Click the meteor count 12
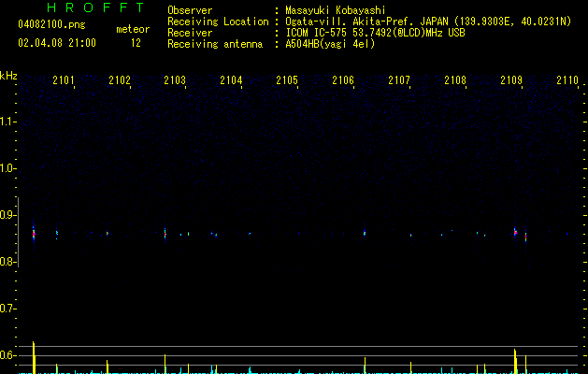Image resolution: width=588 pixels, height=374 pixels. [x=136, y=43]
